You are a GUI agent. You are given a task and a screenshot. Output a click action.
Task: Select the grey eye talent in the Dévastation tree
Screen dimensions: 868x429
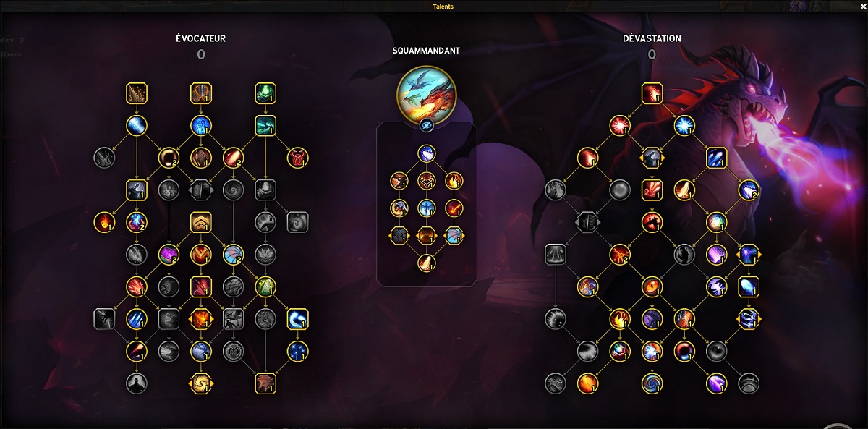(716, 351)
